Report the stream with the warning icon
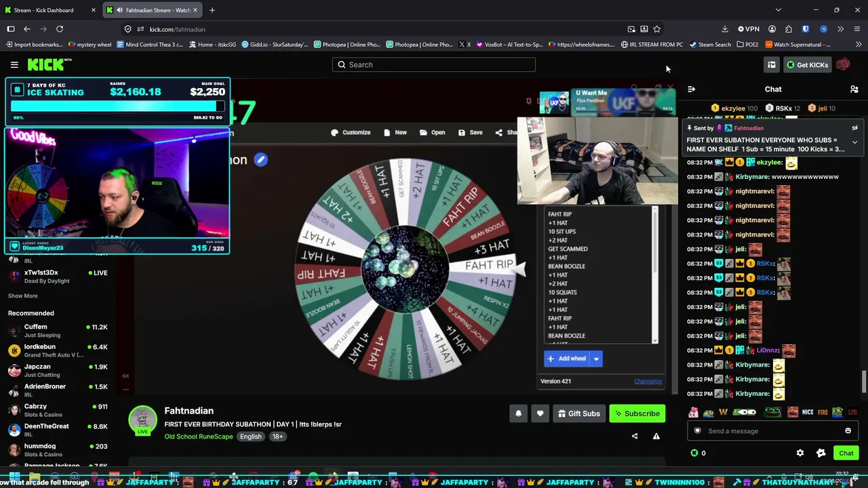 pyautogui.click(x=656, y=436)
